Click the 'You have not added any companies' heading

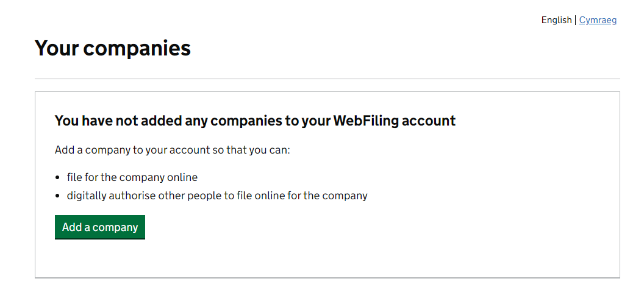(255, 121)
